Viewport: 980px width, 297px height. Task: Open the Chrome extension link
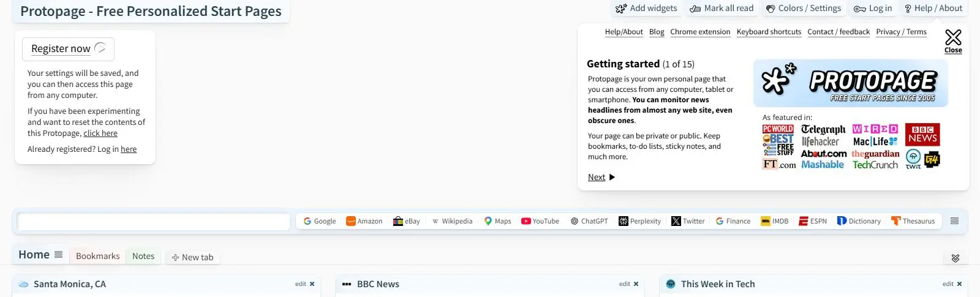coord(700,32)
